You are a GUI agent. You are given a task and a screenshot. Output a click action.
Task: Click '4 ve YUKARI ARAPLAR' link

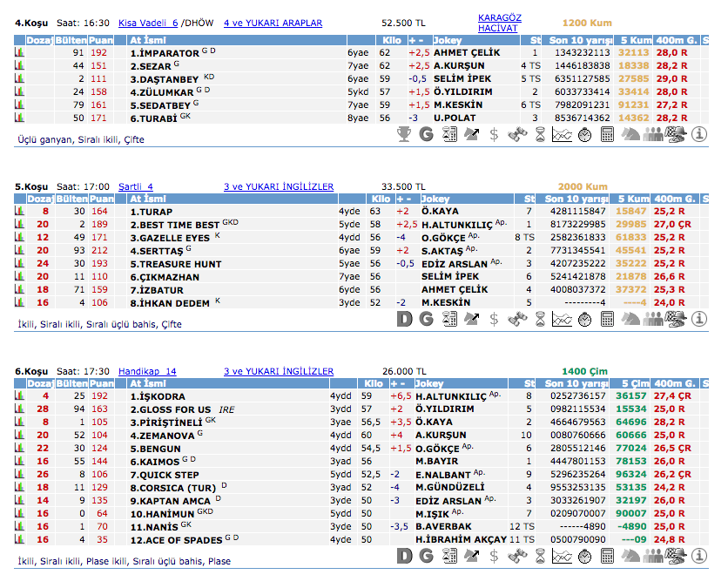pyautogui.click(x=273, y=23)
